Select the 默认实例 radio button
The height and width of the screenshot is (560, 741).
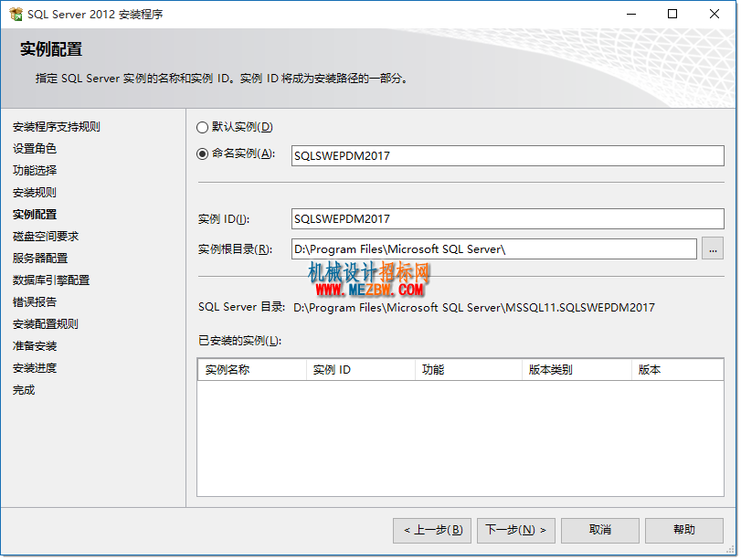202,127
